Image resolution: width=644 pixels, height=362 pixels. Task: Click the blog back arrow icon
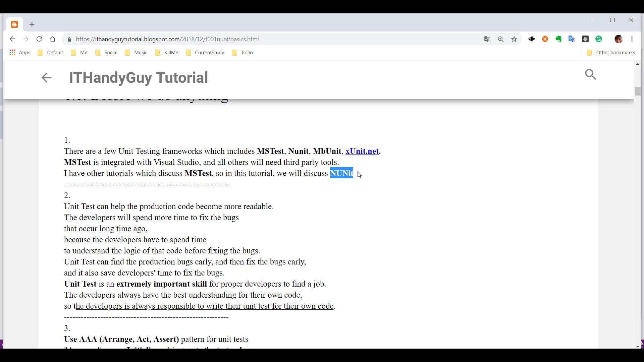pos(46,78)
